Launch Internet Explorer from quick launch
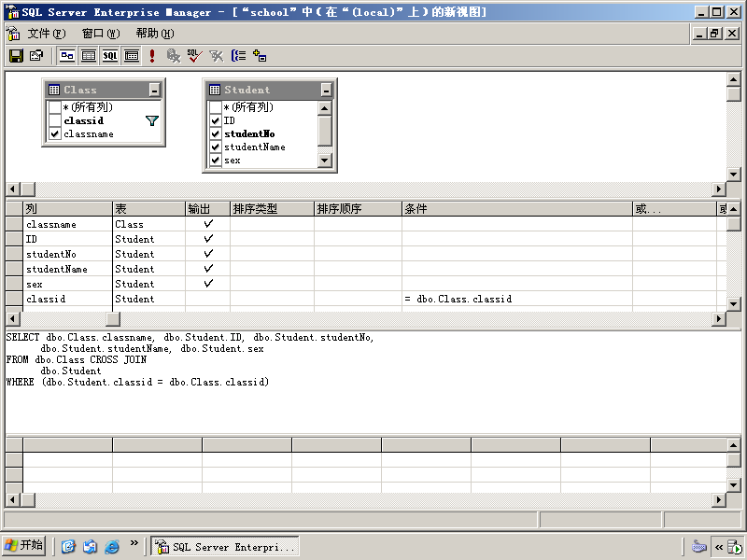 tap(112, 546)
